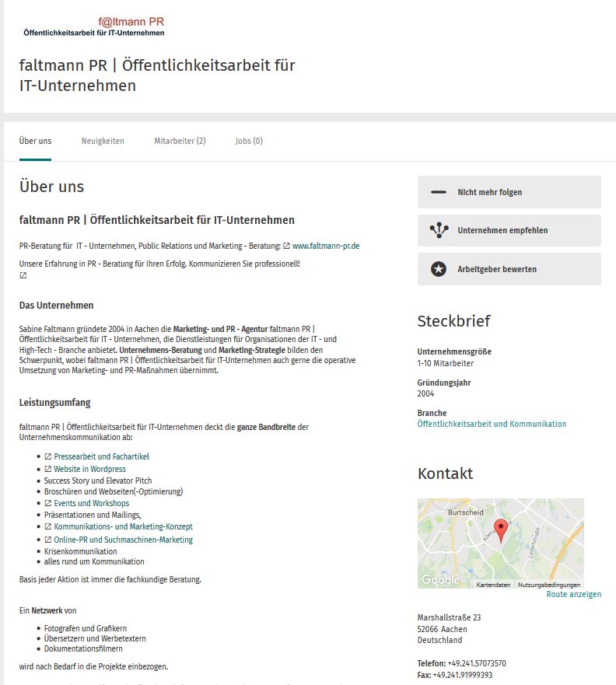Click the Google logo on the map
This screenshot has width=616, height=685.
(440, 580)
